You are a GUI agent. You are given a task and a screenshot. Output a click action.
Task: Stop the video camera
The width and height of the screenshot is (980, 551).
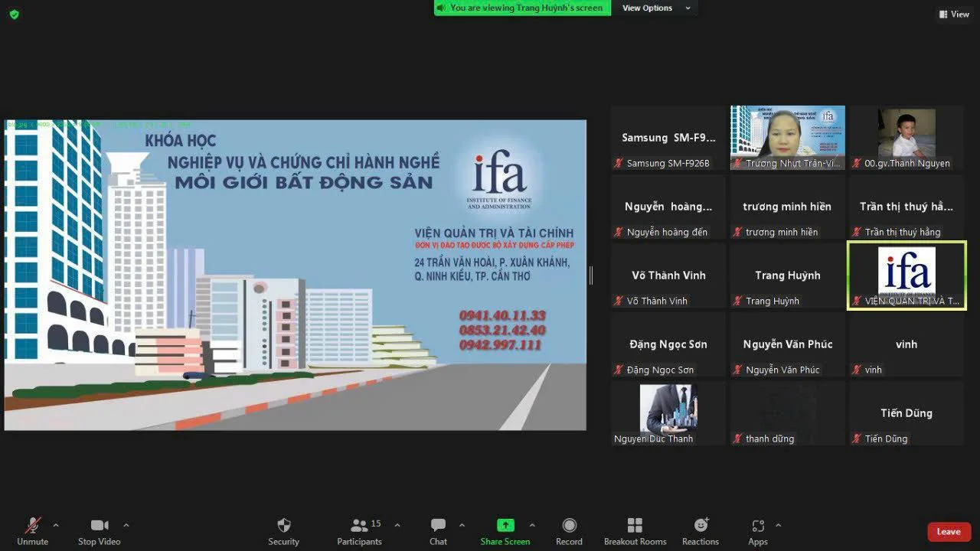coord(99,531)
